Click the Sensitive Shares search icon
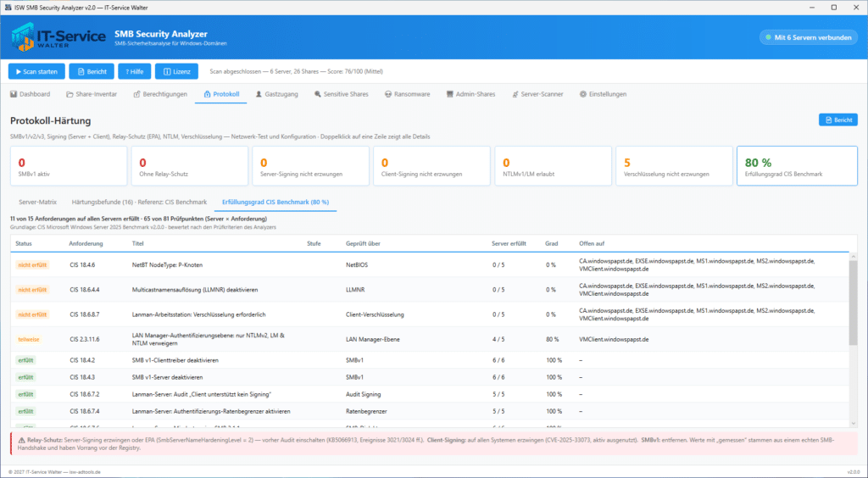This screenshot has width=868, height=478. tap(318, 94)
